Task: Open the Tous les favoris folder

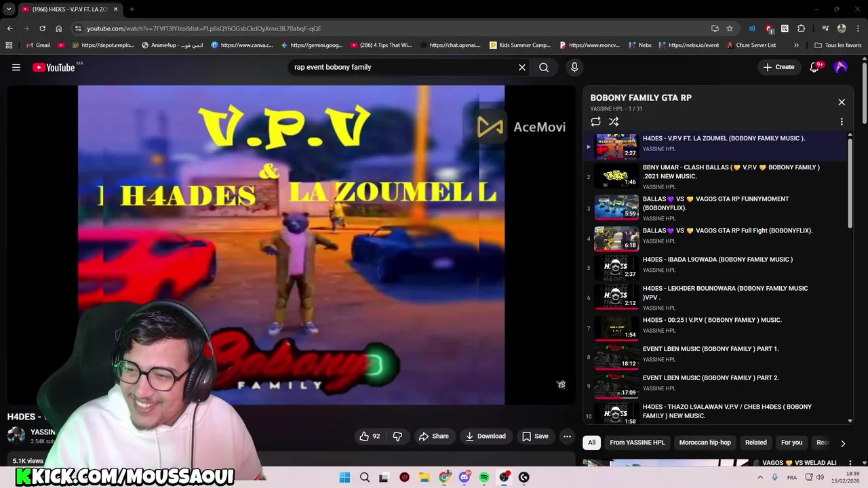Action: (x=837, y=45)
